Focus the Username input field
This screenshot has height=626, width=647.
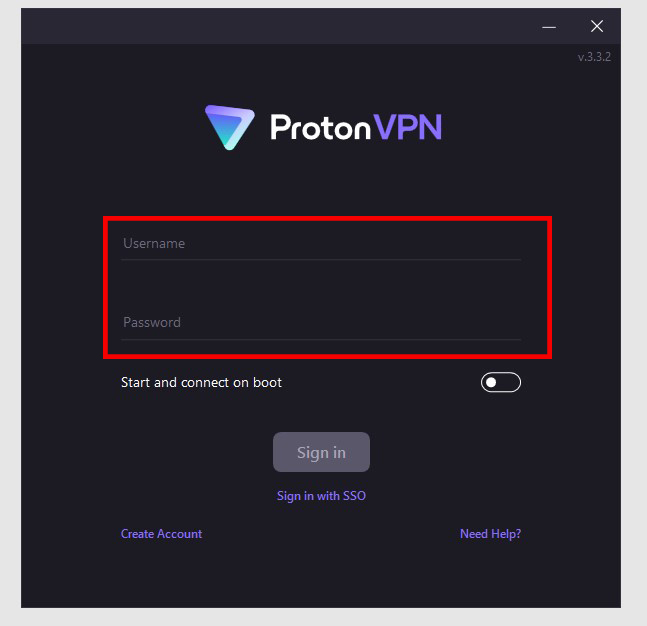(x=321, y=243)
